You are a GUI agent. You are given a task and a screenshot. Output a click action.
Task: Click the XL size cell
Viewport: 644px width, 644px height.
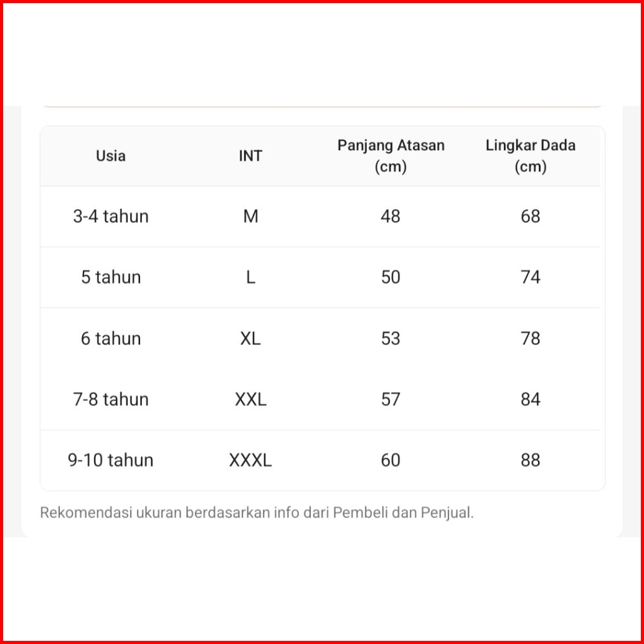coord(250,338)
